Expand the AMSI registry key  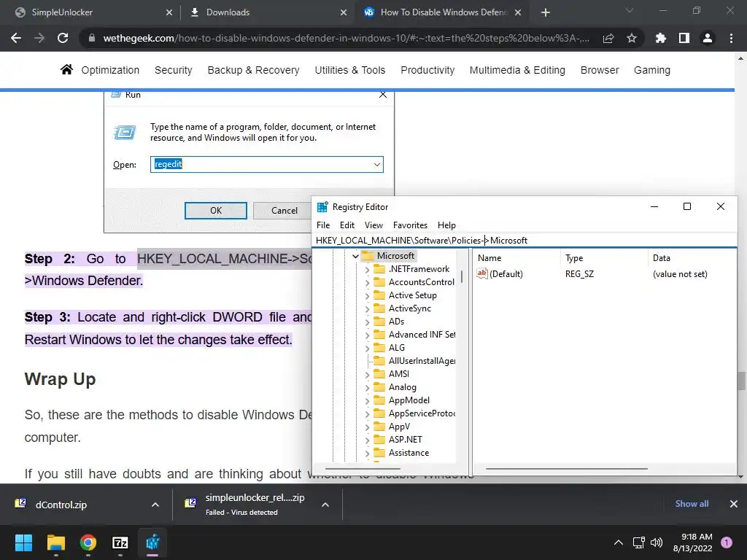(367, 375)
